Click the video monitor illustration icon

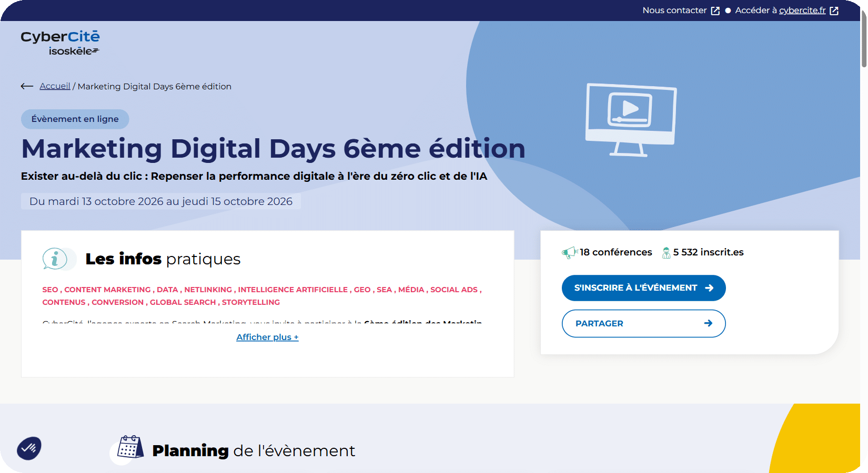(631, 120)
